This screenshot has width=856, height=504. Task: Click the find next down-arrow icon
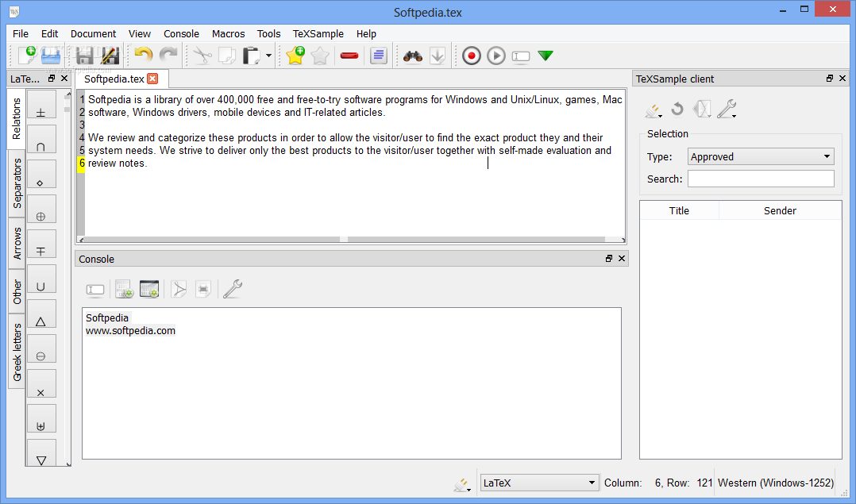[438, 56]
